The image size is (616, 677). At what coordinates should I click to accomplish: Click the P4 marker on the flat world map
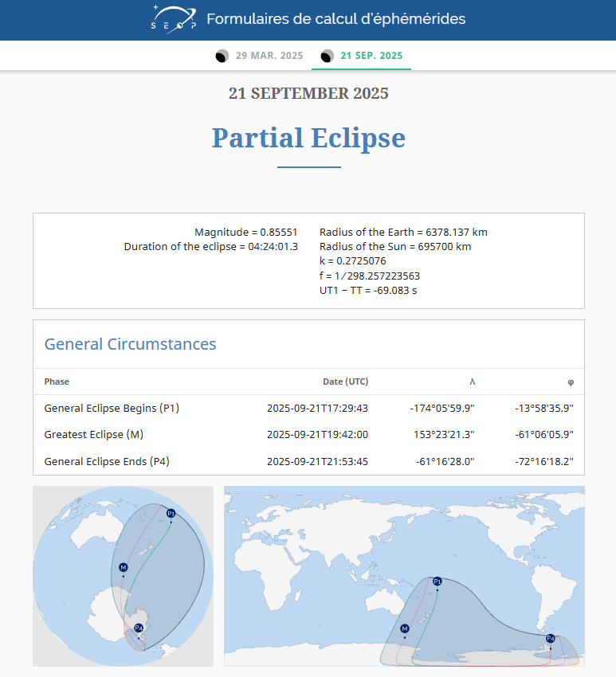(551, 638)
